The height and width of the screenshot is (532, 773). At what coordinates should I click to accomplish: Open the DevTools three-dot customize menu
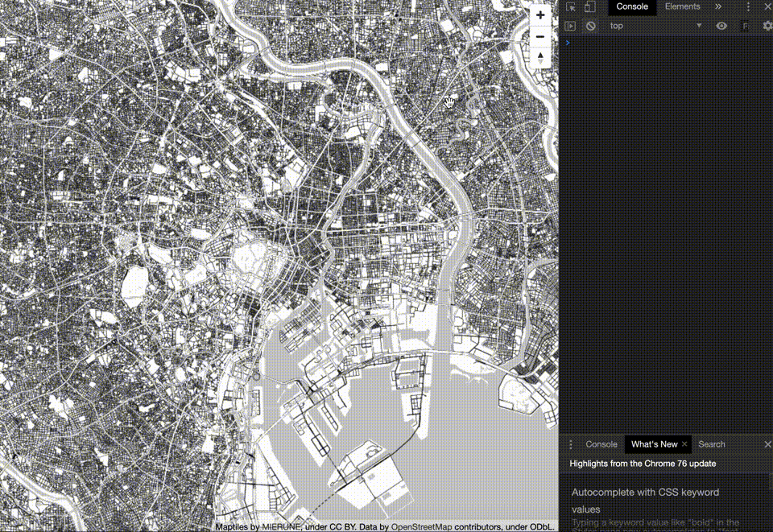(x=748, y=6)
